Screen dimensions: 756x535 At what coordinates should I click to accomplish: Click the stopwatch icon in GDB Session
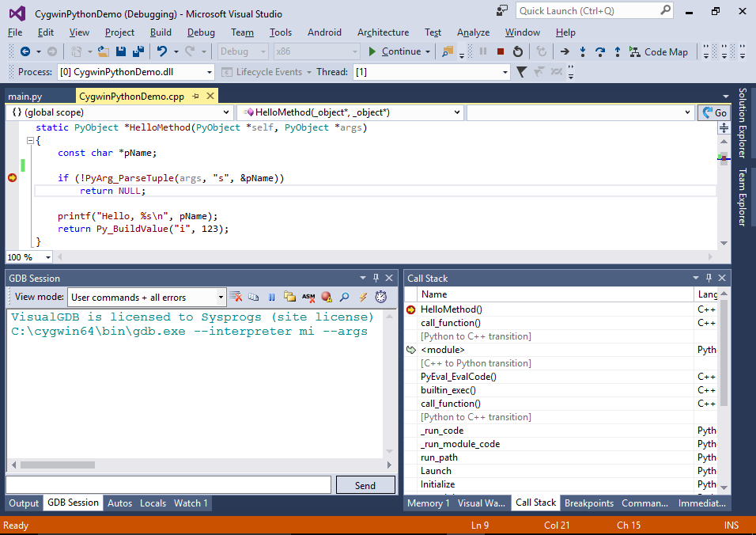381,297
